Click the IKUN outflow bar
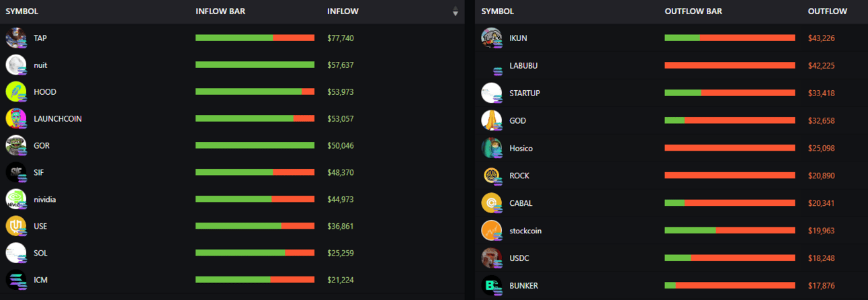Screen dimensions: 868x300 [x=730, y=38]
